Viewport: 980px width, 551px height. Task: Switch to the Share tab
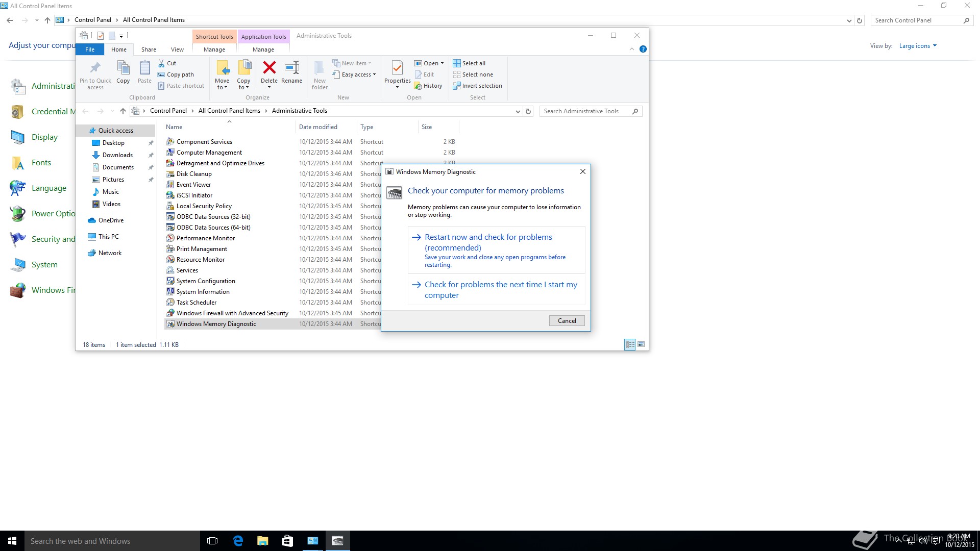pyautogui.click(x=149, y=49)
